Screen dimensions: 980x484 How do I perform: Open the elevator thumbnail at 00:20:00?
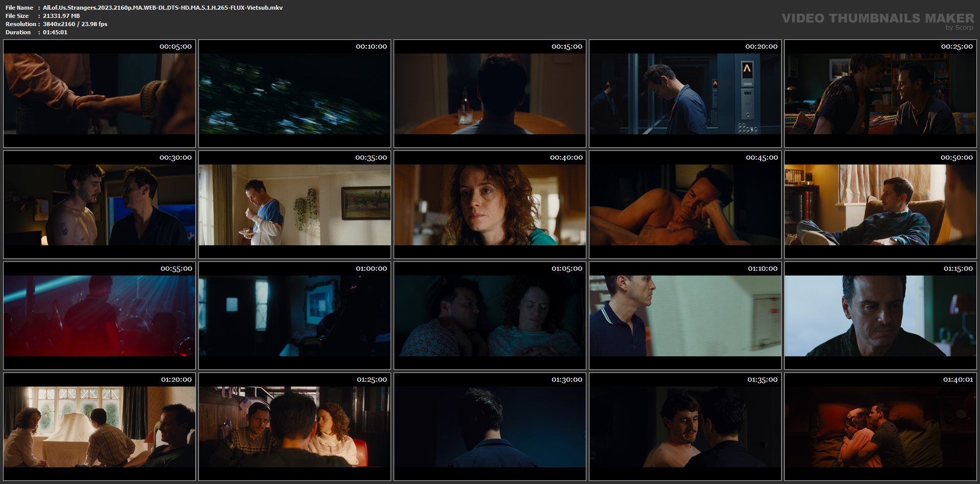(x=685, y=94)
